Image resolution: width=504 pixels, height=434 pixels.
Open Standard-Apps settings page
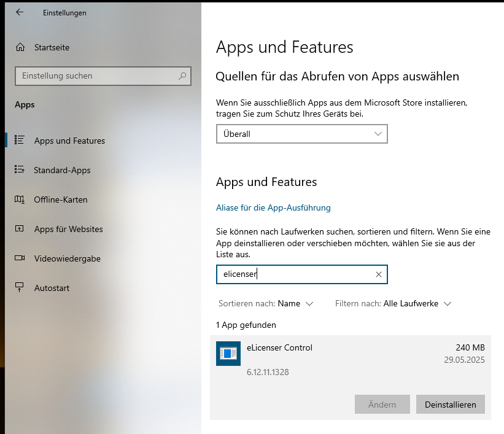tap(103, 170)
